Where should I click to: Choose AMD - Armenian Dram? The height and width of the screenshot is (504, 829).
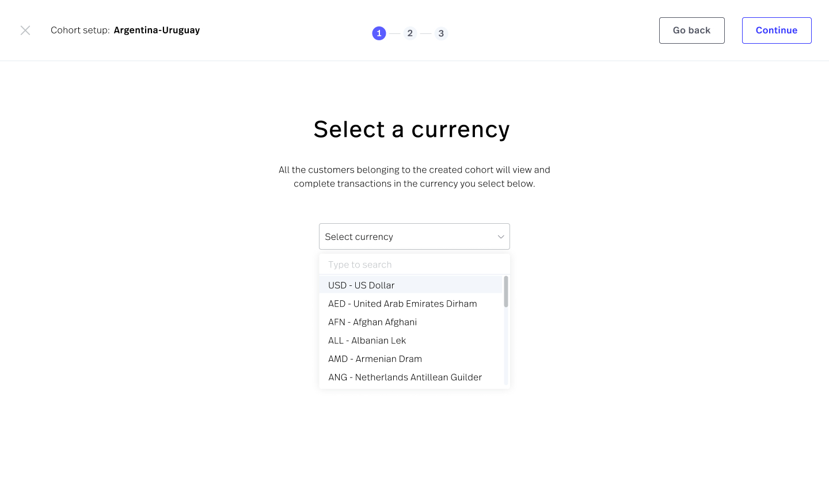click(x=375, y=359)
